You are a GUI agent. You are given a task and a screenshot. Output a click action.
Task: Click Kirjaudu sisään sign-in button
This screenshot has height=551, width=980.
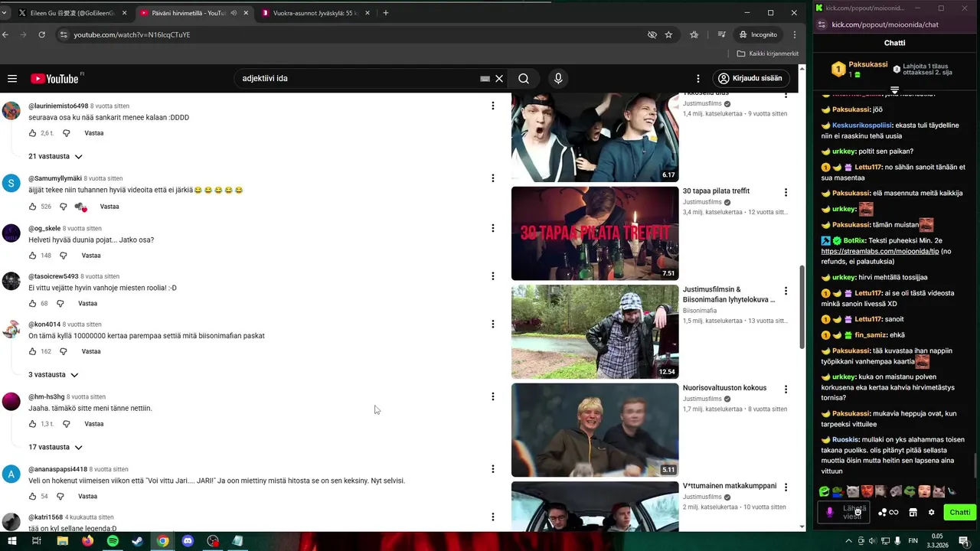750,78
